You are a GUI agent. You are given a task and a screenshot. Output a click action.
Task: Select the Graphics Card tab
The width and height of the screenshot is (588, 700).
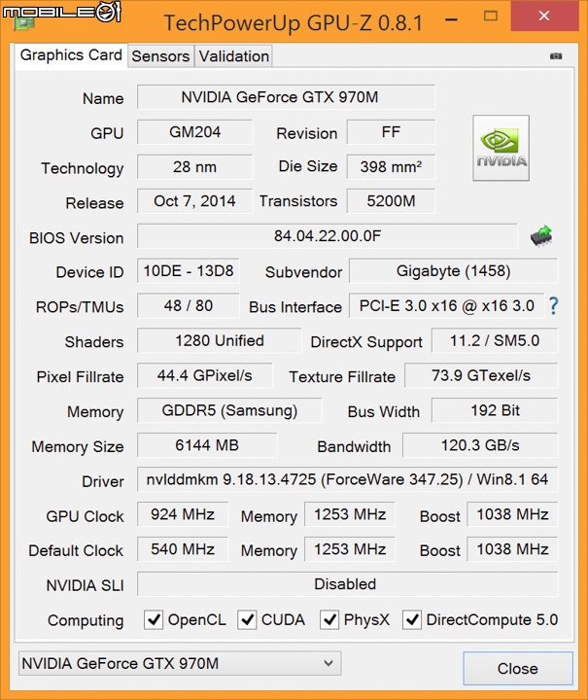[x=71, y=54]
